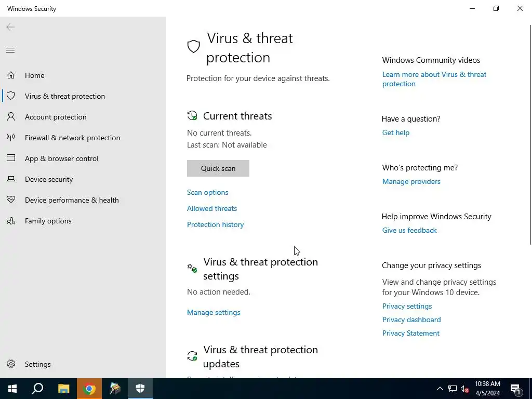Open Settings in the sidebar

pos(37,364)
